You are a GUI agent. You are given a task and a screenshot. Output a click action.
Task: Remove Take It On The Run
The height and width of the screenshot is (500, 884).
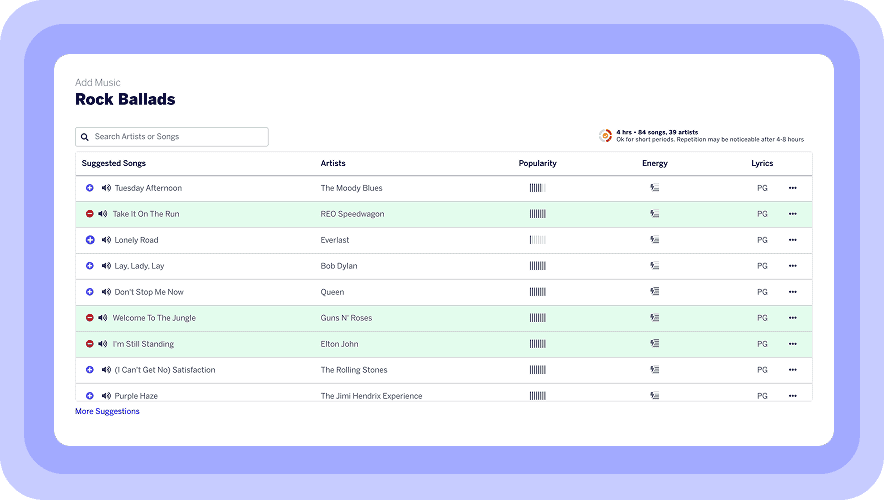tap(90, 214)
